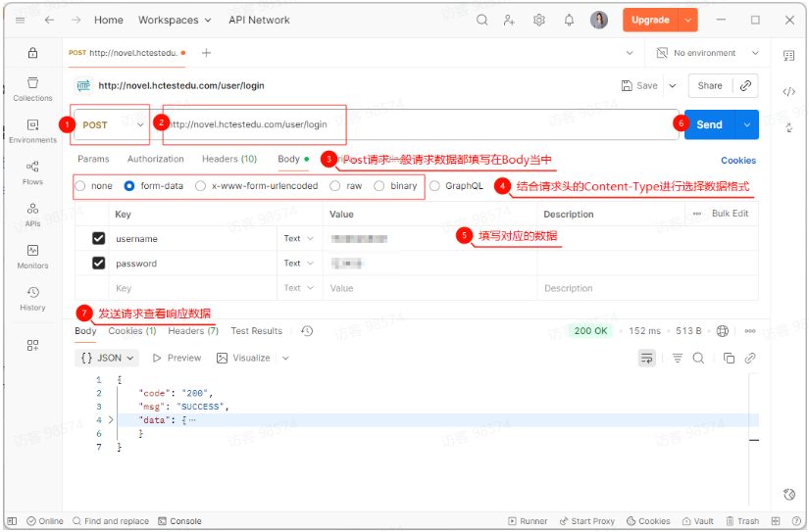
Task: Click the filter response icon
Action: click(x=678, y=358)
